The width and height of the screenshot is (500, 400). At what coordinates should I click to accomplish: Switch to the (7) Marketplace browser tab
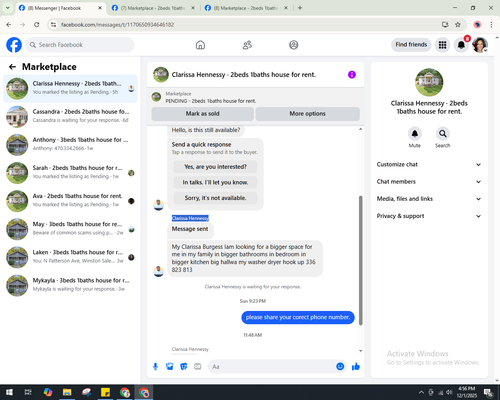coord(153,8)
